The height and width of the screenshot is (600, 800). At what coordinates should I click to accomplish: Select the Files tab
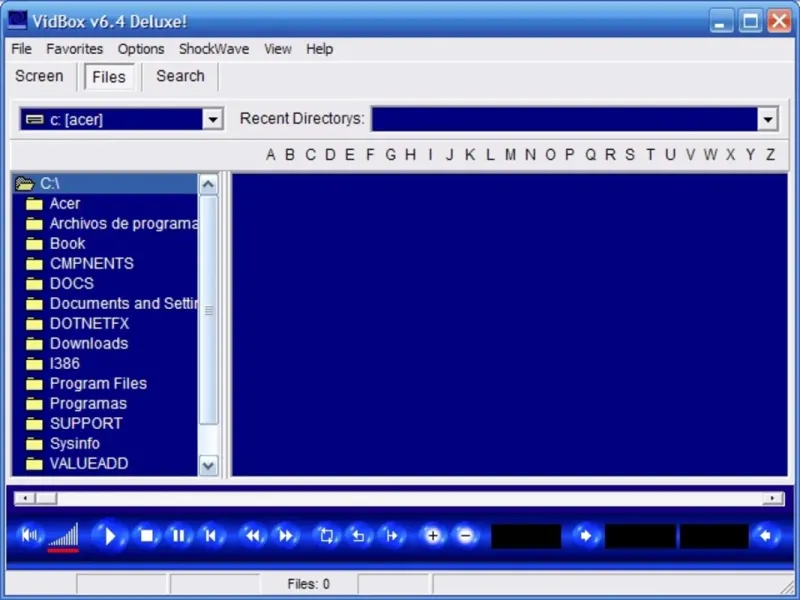[x=109, y=77]
